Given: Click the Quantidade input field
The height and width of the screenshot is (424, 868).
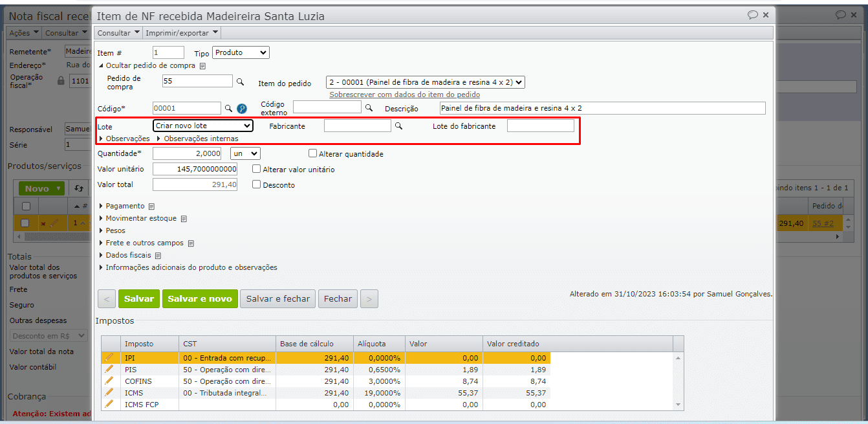Looking at the screenshot, I should click(x=187, y=153).
